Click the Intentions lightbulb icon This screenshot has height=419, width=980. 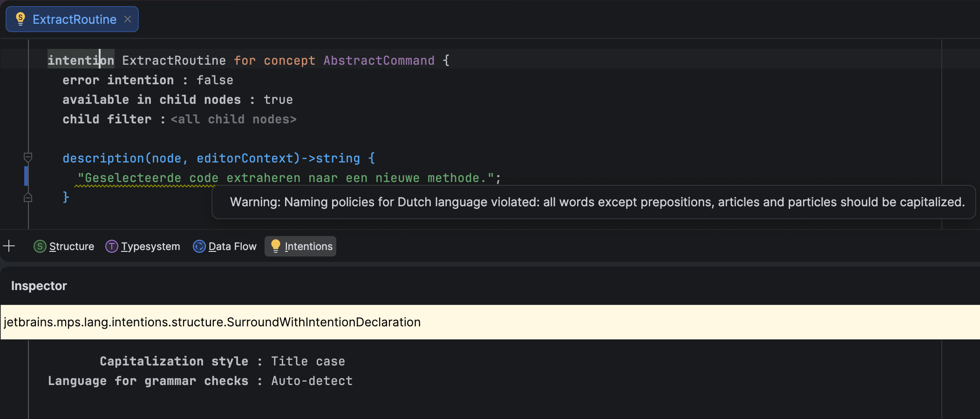(276, 246)
